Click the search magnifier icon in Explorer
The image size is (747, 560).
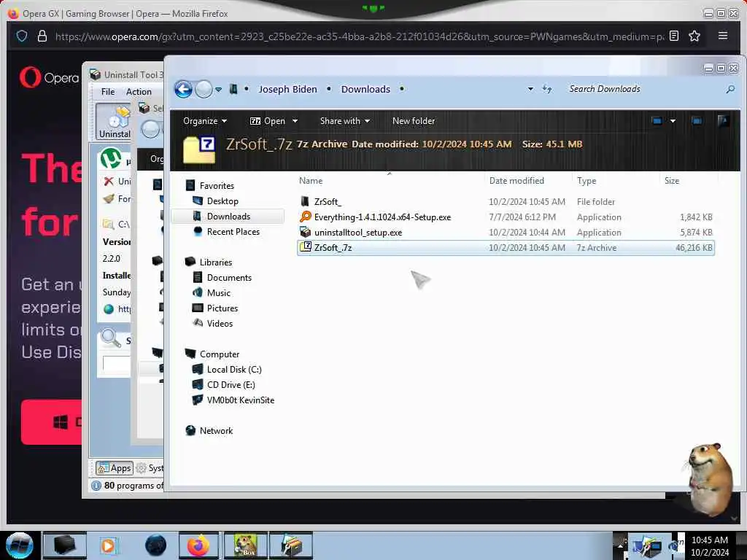pyautogui.click(x=729, y=89)
